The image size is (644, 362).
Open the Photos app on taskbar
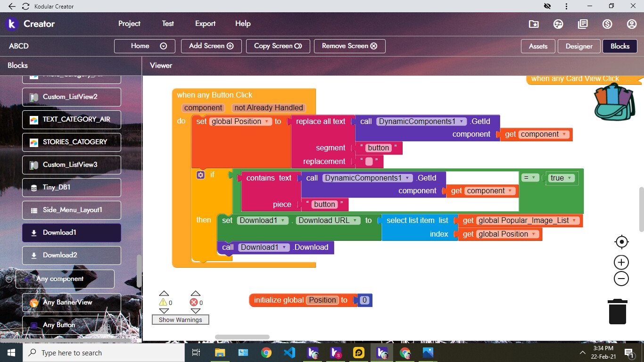(x=428, y=353)
